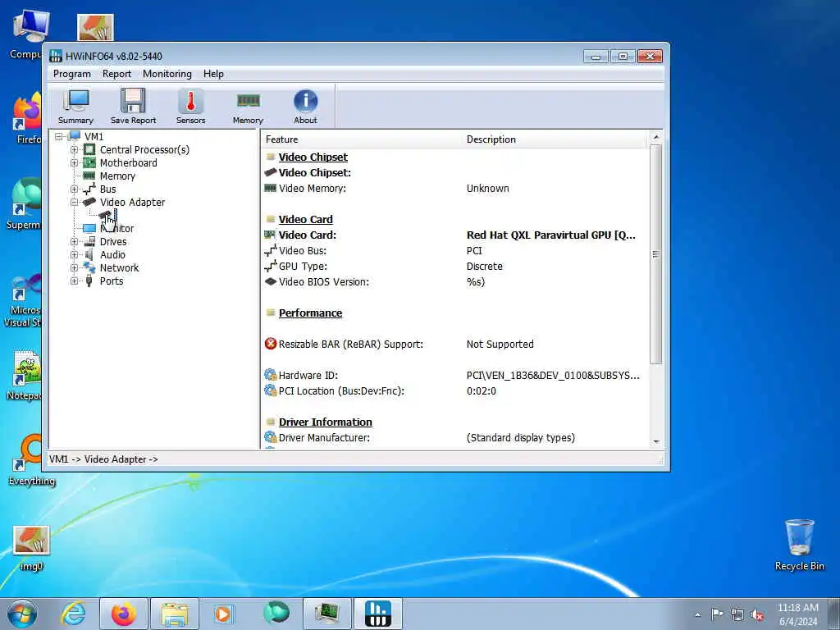Open the Help menu
This screenshot has height=630, width=840.
pyautogui.click(x=213, y=74)
